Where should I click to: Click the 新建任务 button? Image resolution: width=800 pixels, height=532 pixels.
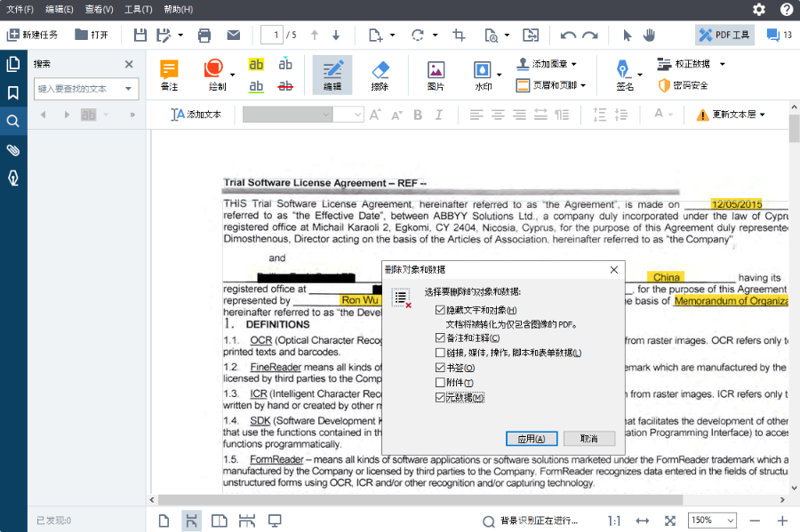32,36
